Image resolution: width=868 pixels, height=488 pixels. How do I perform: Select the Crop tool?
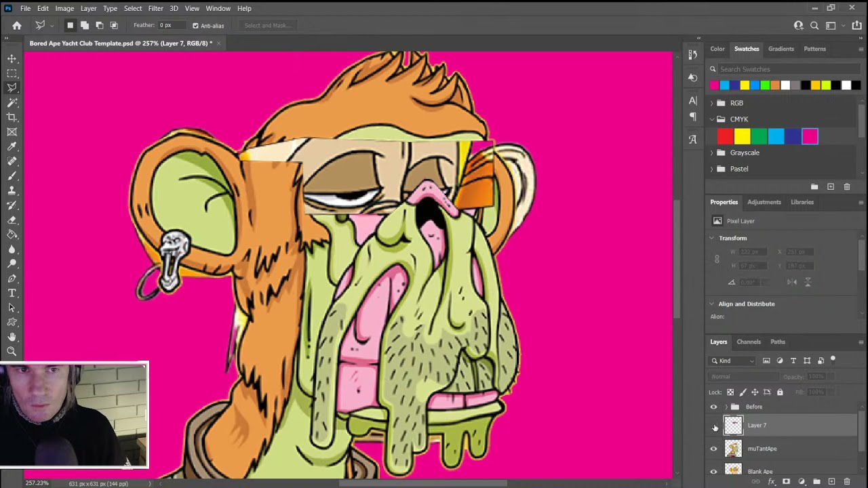[12, 117]
